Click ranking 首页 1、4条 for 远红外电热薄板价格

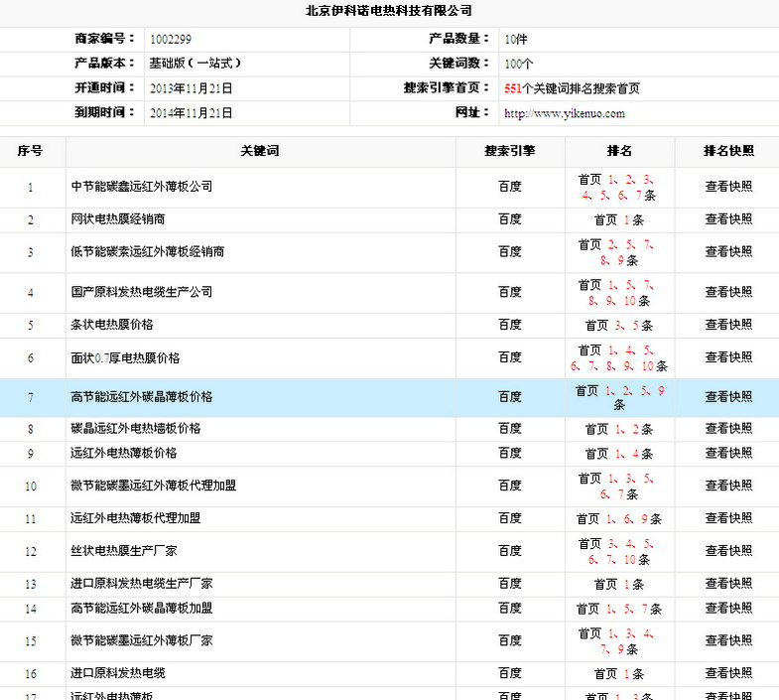point(619,454)
